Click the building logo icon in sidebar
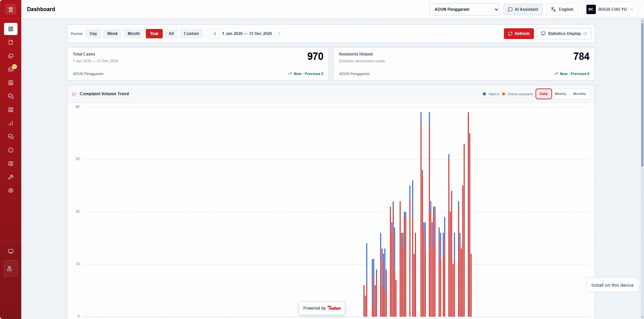Image resolution: width=644 pixels, height=319 pixels. point(11,9)
